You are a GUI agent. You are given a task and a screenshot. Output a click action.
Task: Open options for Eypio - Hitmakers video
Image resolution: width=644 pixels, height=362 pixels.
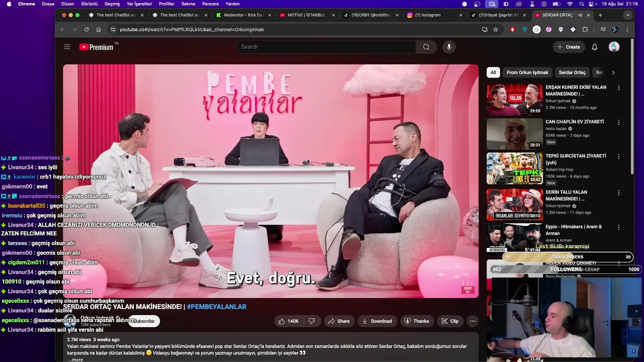click(618, 227)
